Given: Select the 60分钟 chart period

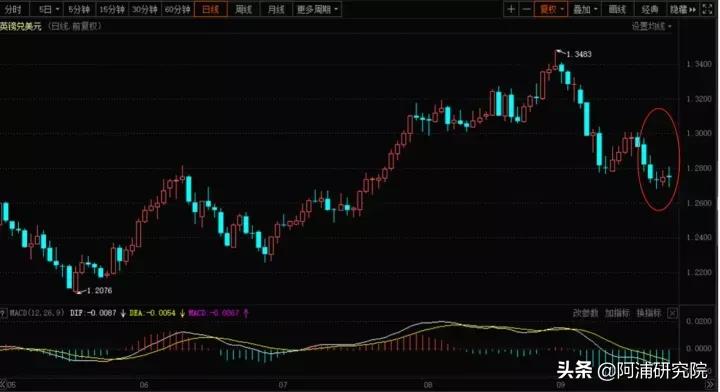Looking at the screenshot, I should coord(177,9).
